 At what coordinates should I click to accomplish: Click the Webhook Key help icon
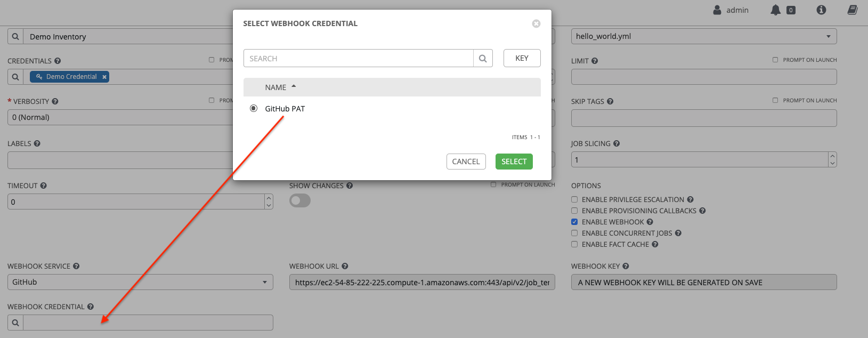click(x=626, y=266)
